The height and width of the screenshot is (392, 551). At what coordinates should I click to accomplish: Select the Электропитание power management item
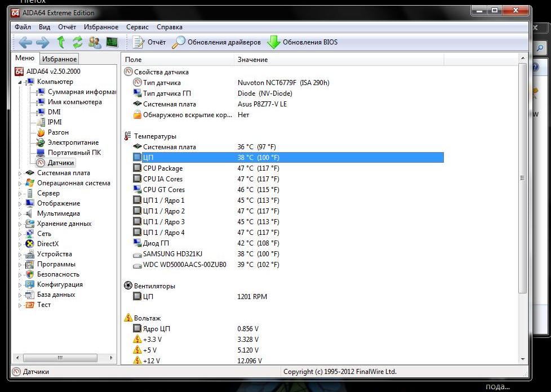tap(73, 142)
